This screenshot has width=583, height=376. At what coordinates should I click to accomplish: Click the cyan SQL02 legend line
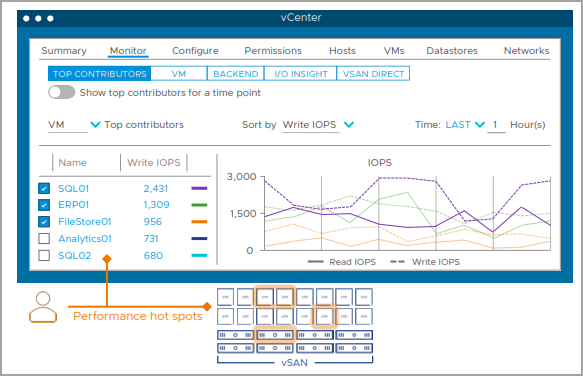point(199,256)
